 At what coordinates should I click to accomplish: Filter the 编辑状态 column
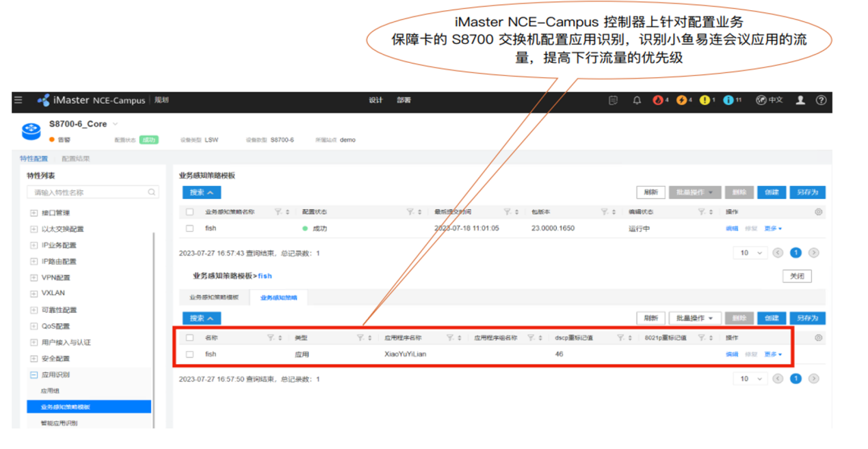click(702, 212)
